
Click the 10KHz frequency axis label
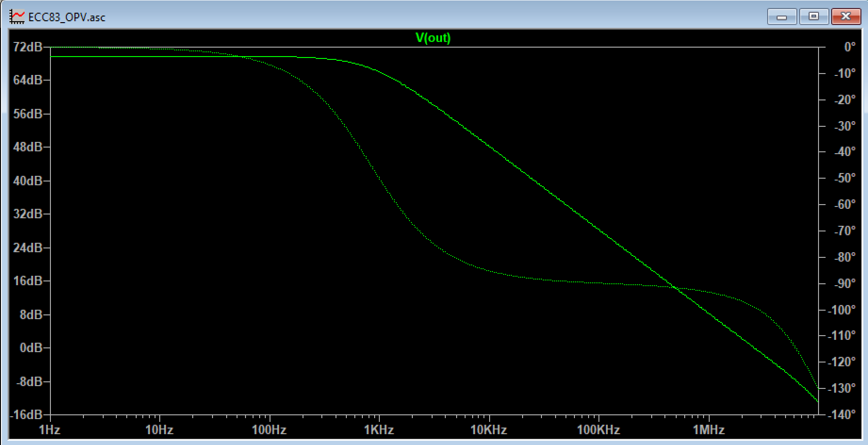click(489, 430)
